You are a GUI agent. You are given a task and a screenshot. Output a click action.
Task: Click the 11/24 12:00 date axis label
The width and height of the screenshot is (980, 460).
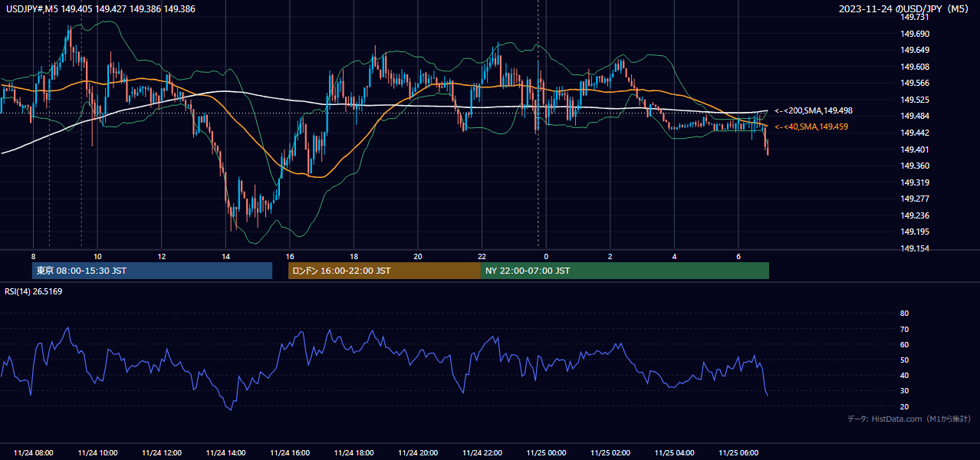pos(161,452)
